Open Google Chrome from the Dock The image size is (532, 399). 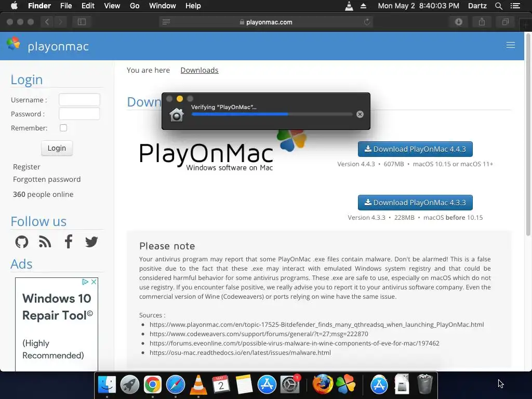pos(152,384)
